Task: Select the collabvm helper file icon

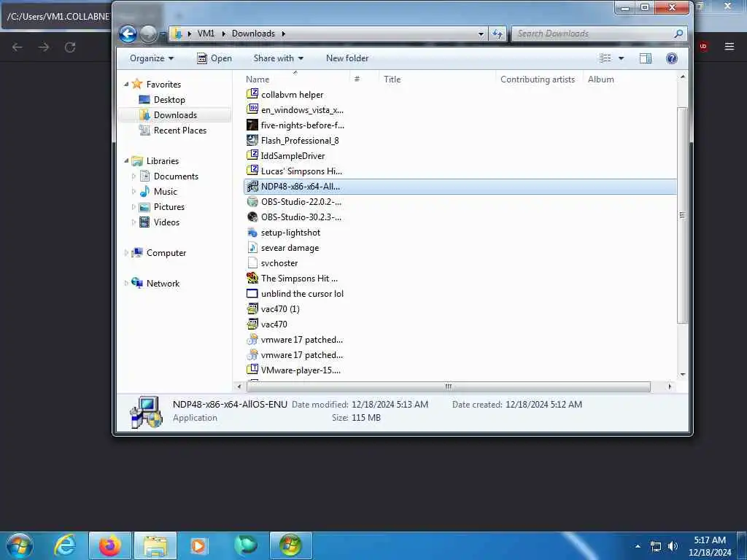Action: pyautogui.click(x=252, y=94)
